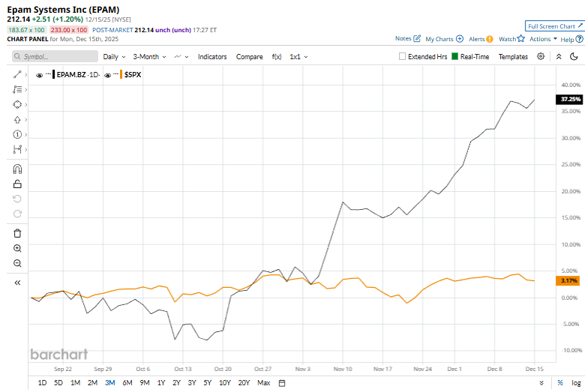This screenshot has height=392, width=585.
Task: Click the redo arrow icon
Action: [x=17, y=214]
